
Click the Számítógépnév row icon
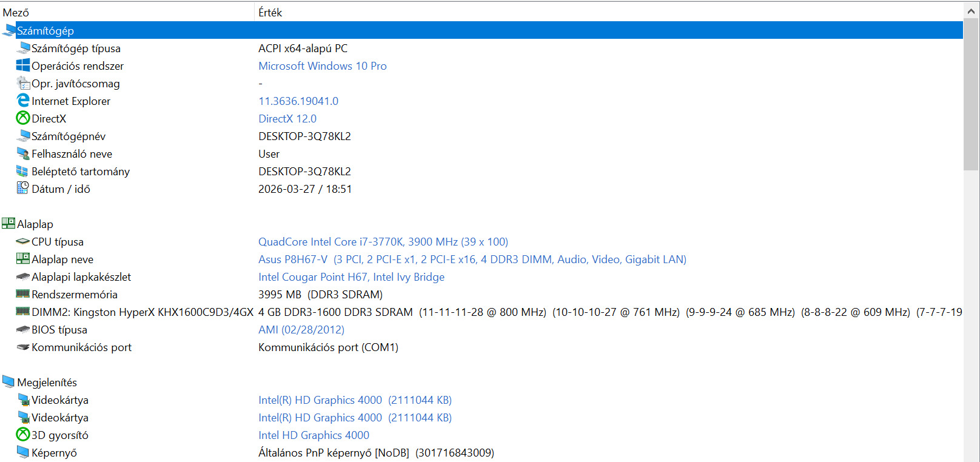point(23,136)
